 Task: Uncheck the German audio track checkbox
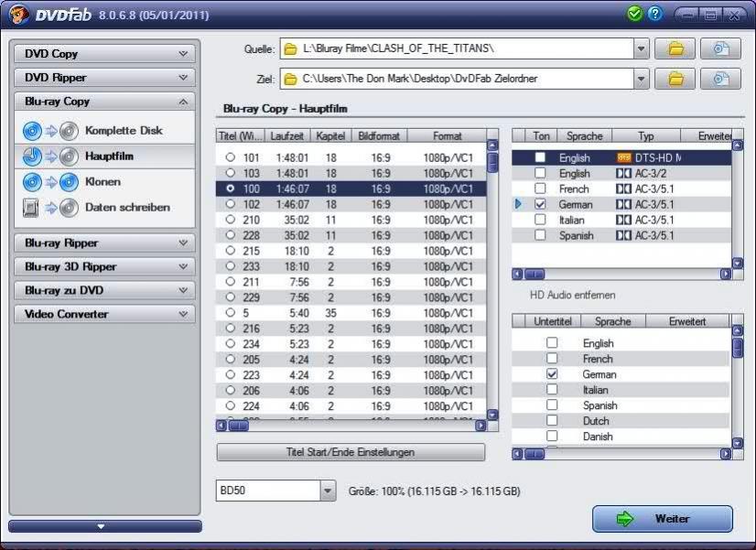tap(540, 204)
